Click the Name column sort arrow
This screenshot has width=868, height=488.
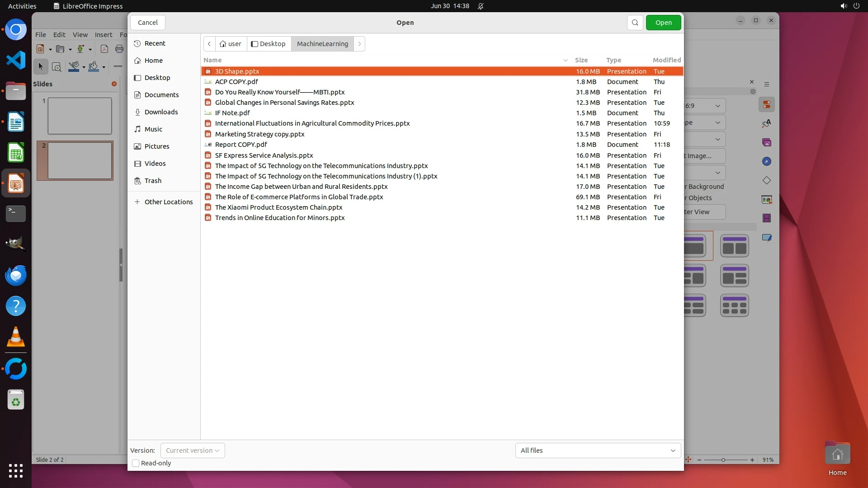[565, 60]
